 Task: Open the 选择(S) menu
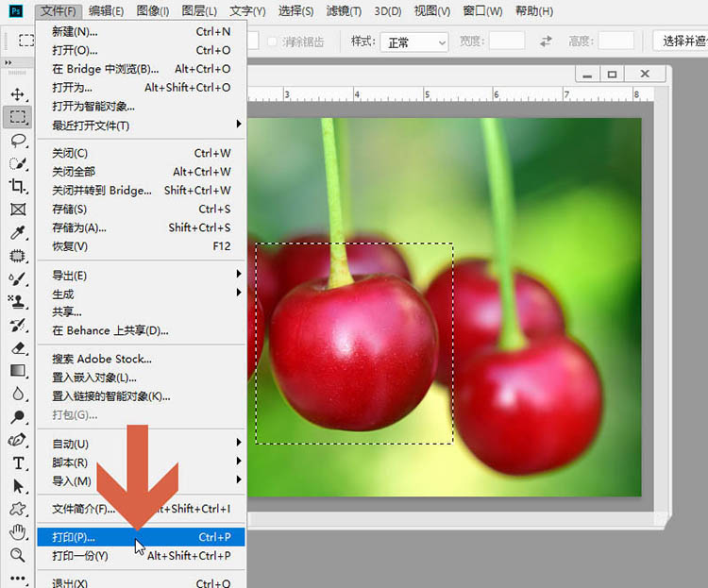point(295,10)
